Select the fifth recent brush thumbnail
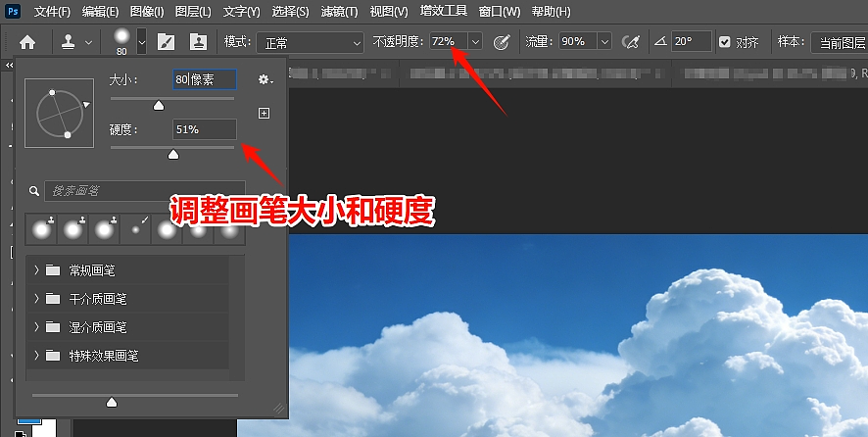The image size is (868, 437). point(167,229)
